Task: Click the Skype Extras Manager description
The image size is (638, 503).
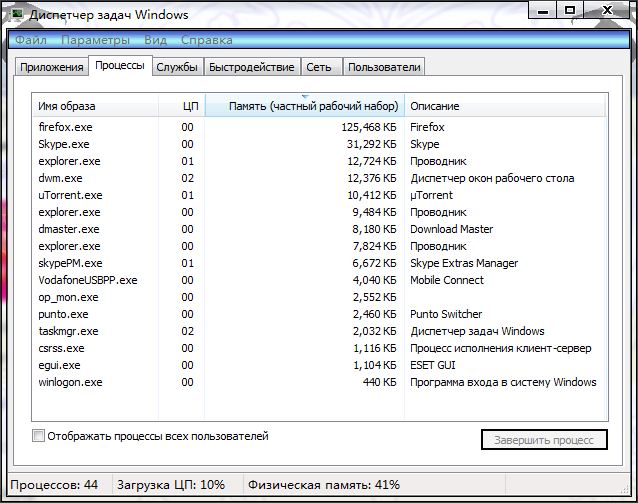Action: (x=464, y=263)
